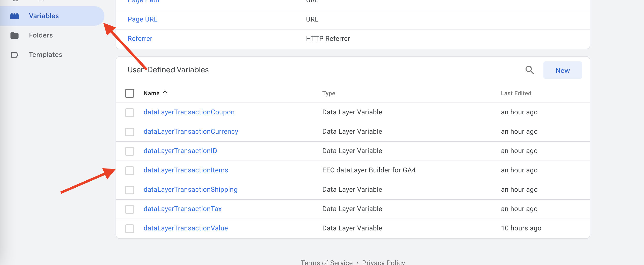Check the dataLayerTransactionTax row checkbox
Viewport: 644px width, 265px height.
coord(130,209)
